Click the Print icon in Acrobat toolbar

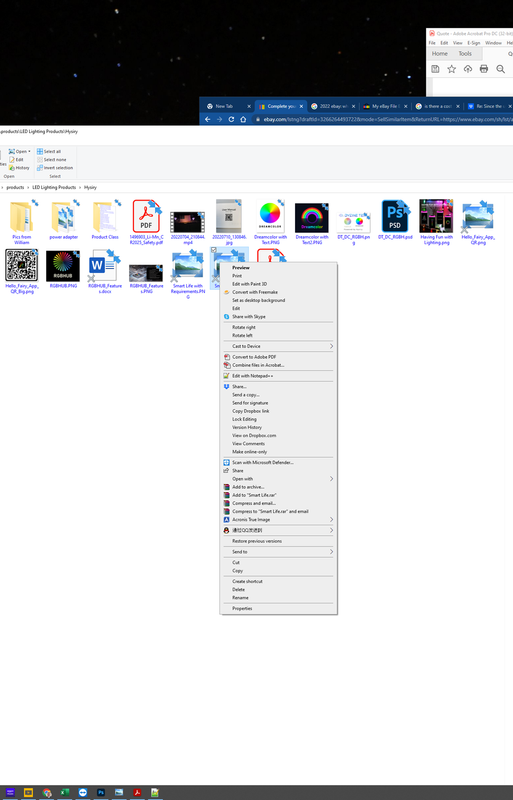(484, 69)
